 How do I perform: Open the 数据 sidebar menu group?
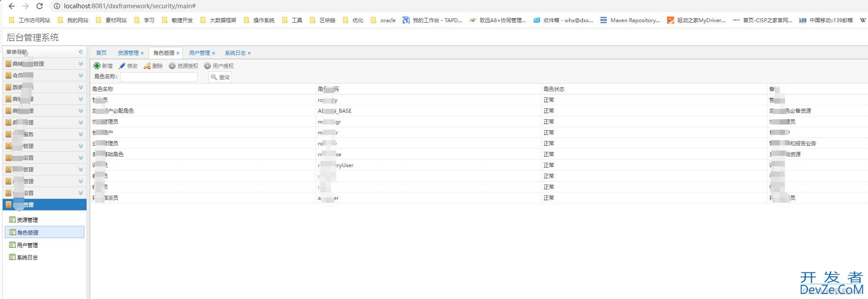pyautogui.click(x=44, y=87)
